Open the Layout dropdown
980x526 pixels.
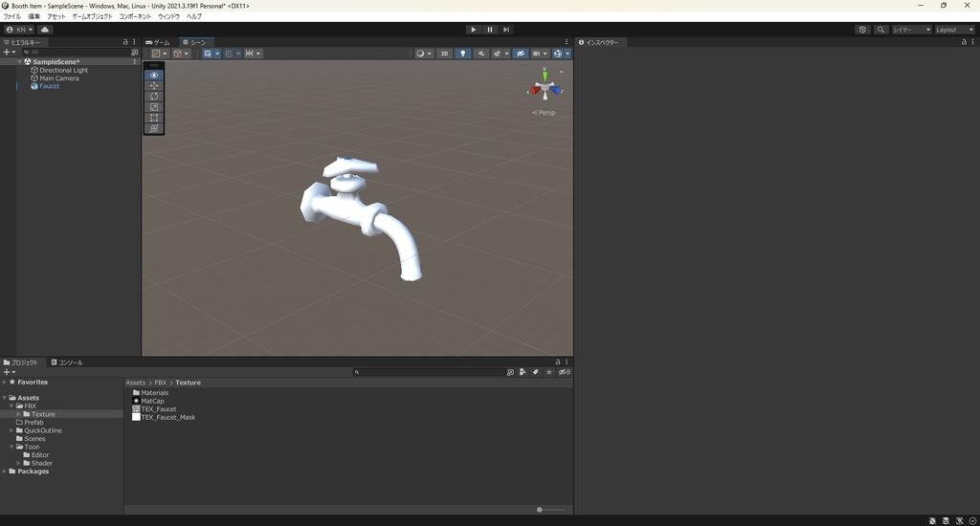[954, 30]
